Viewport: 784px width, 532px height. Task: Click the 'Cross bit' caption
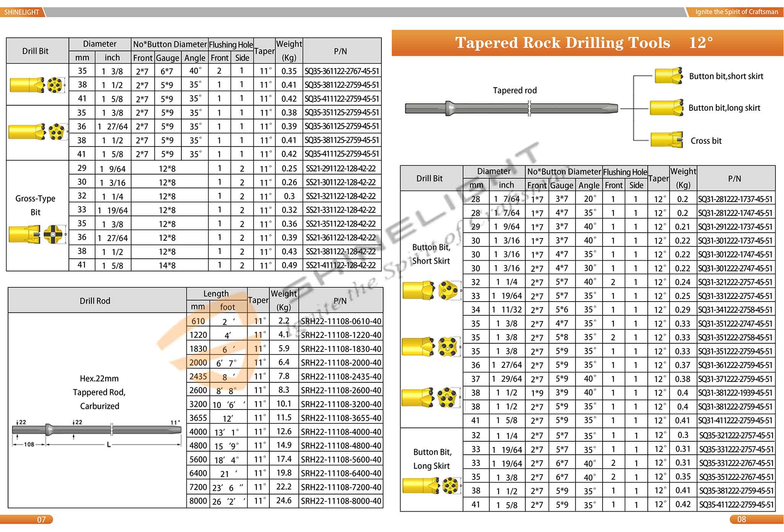(706, 141)
